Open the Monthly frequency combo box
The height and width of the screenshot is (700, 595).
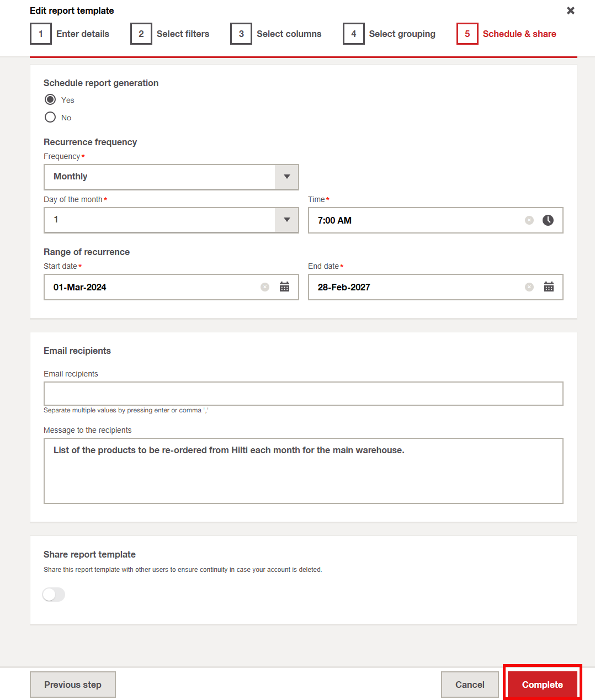(x=159, y=177)
